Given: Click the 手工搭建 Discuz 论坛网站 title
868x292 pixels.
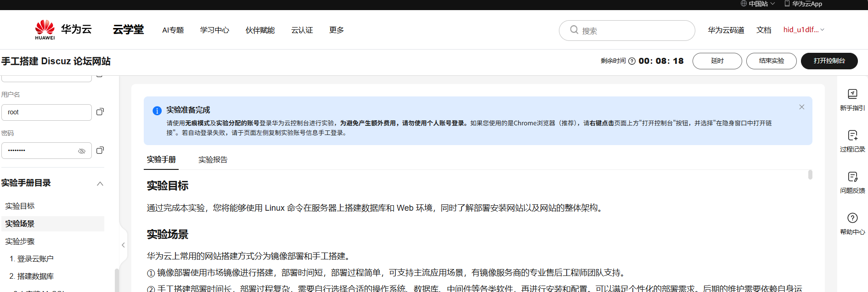Looking at the screenshot, I should [x=56, y=61].
